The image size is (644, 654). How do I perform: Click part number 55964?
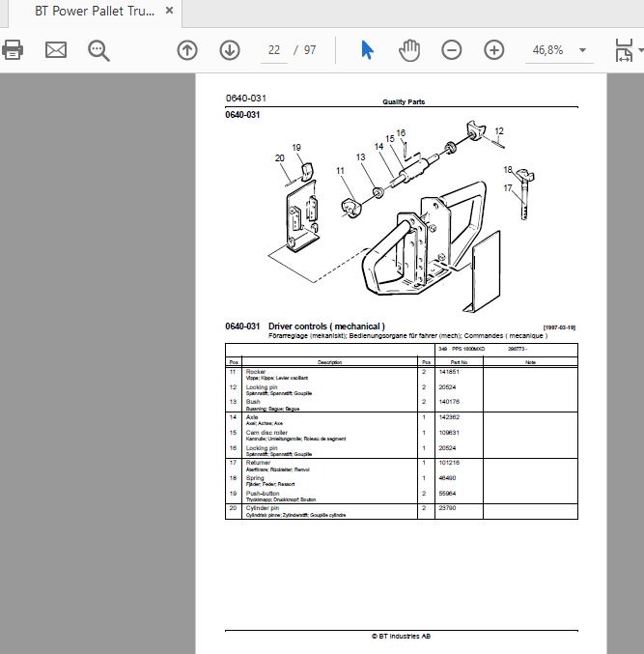point(447,494)
